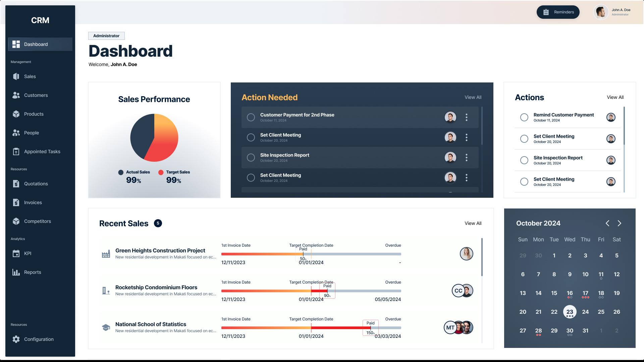Click the CC avatar on Rocketship row
Viewport: 644px width, 362px height.
[458, 291]
